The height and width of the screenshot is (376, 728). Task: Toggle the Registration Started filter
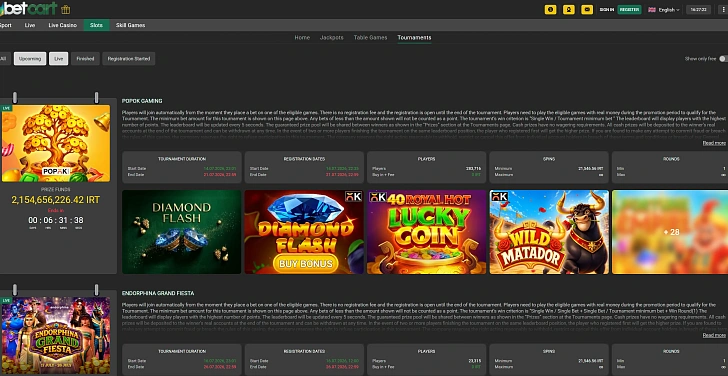tap(129, 58)
